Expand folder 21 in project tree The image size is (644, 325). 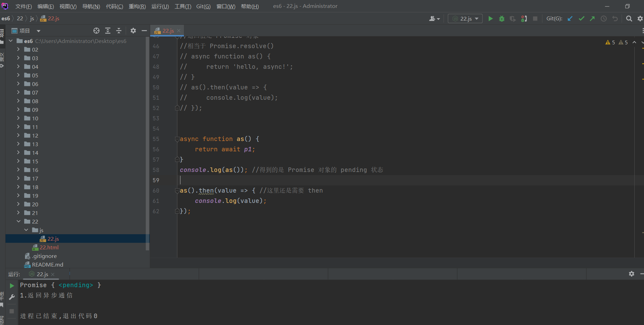18,213
